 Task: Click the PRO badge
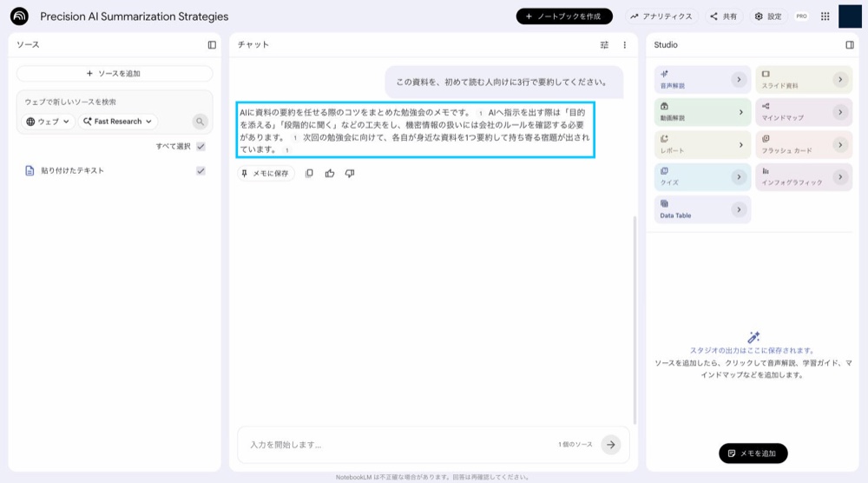pyautogui.click(x=801, y=16)
